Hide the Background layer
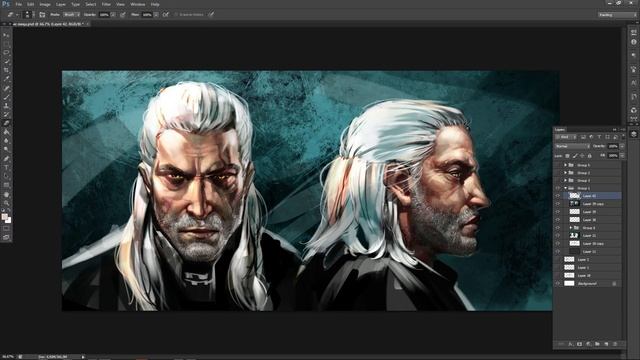The height and width of the screenshot is (360, 640). (x=558, y=283)
